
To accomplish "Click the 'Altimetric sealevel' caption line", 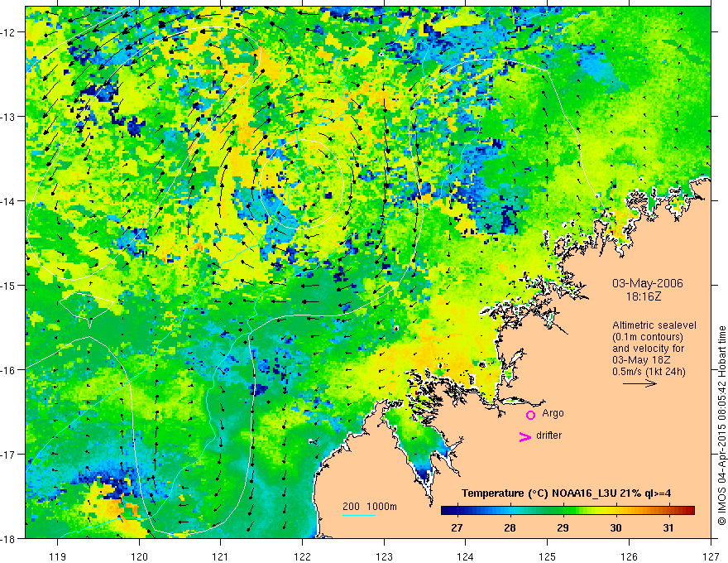I will 654,325.
